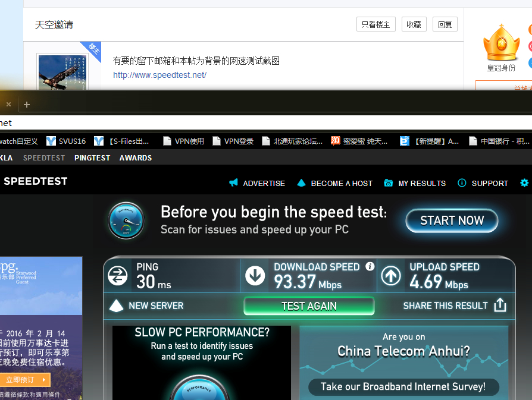The width and height of the screenshot is (532, 400).
Task: Click the 30 ms ping value
Action: (x=154, y=282)
